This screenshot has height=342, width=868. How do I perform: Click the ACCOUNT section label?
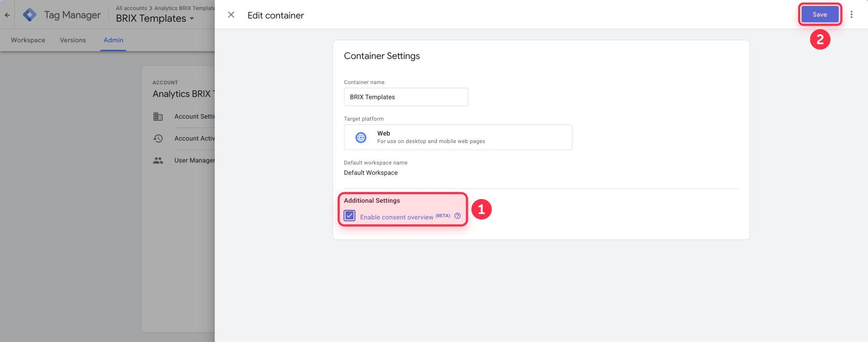pyautogui.click(x=165, y=83)
